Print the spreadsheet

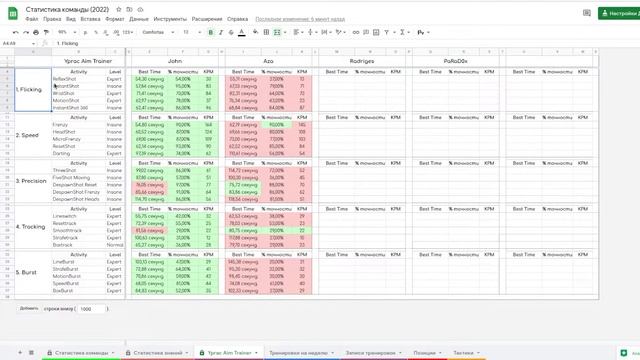pyautogui.click(x=36, y=32)
